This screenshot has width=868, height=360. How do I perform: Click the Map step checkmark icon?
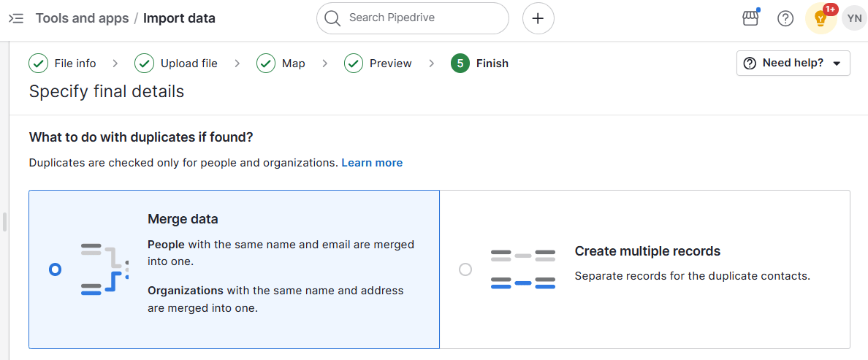point(266,64)
